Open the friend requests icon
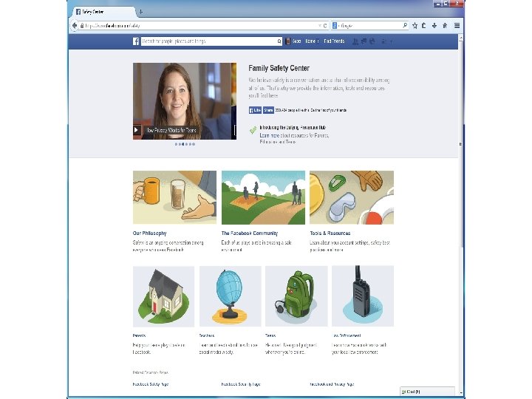The image size is (532, 399). pos(355,41)
